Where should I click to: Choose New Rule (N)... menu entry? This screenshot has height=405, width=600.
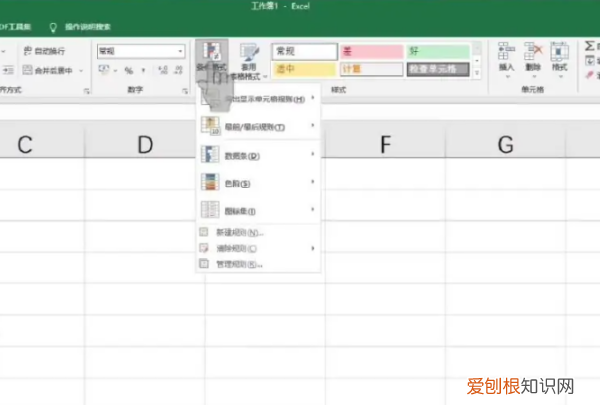258,232
